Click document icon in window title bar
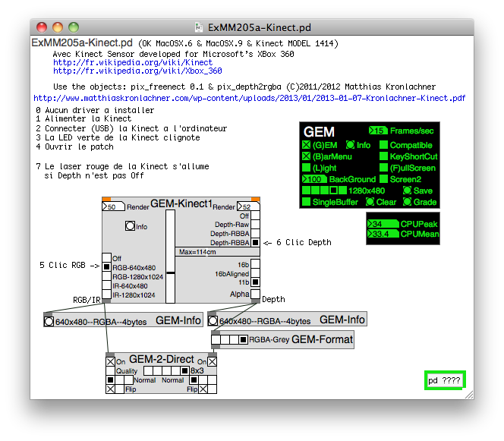 pos(199,27)
